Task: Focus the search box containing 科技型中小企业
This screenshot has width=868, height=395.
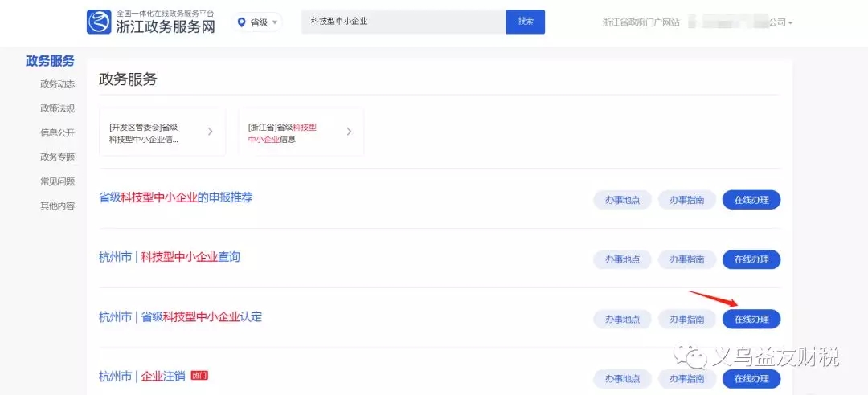Action: [x=403, y=22]
